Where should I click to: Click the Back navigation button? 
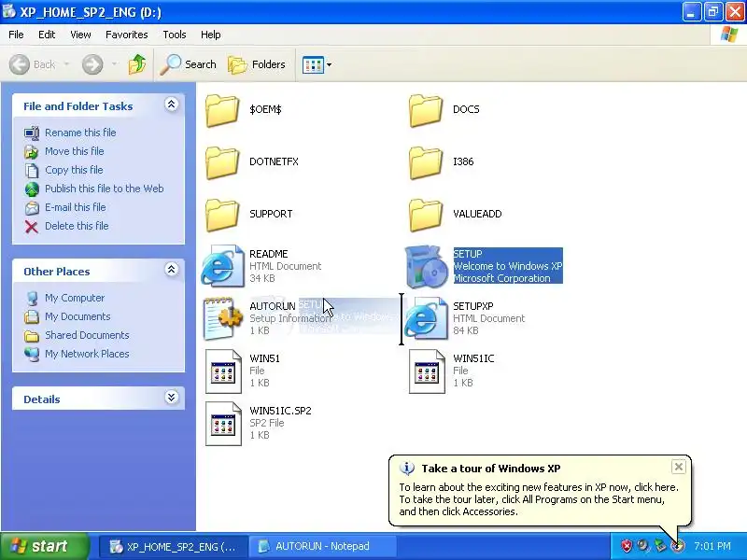[x=33, y=64]
